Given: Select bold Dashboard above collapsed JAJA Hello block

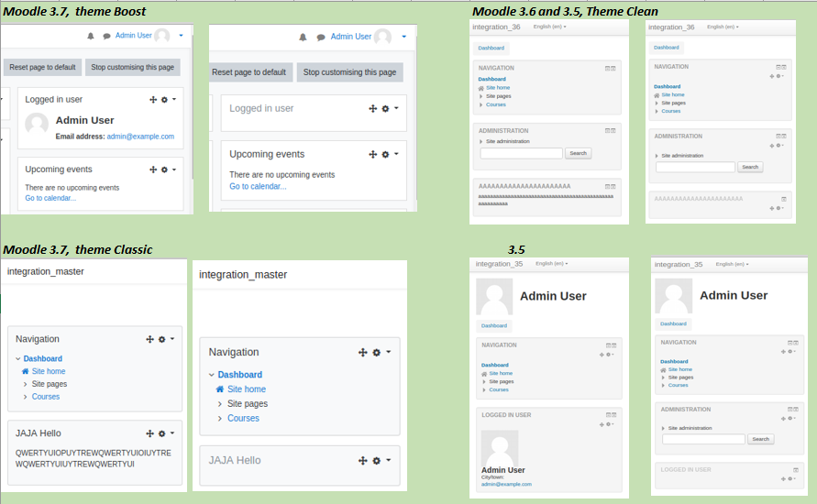Looking at the screenshot, I should [239, 375].
